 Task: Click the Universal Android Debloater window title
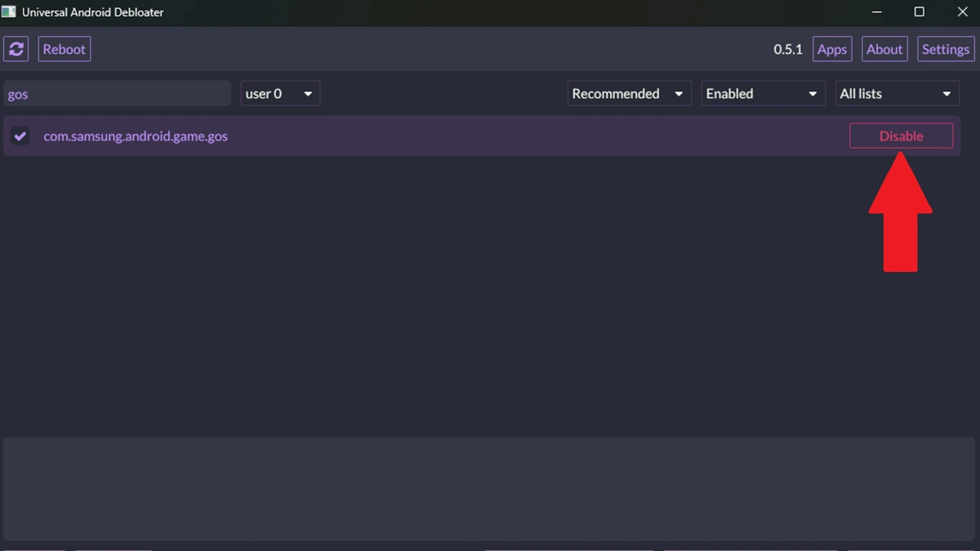tap(93, 12)
